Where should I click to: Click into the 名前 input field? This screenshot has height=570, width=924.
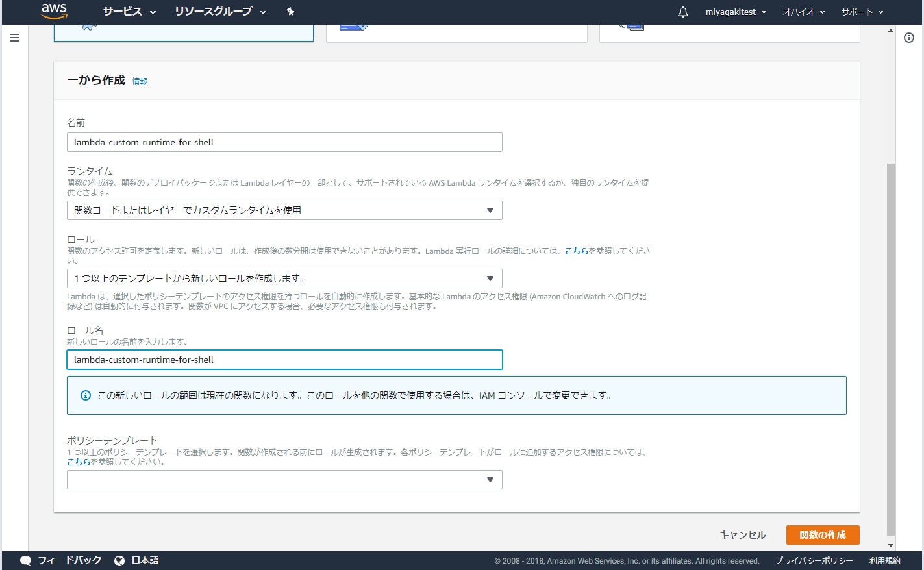[x=284, y=142]
